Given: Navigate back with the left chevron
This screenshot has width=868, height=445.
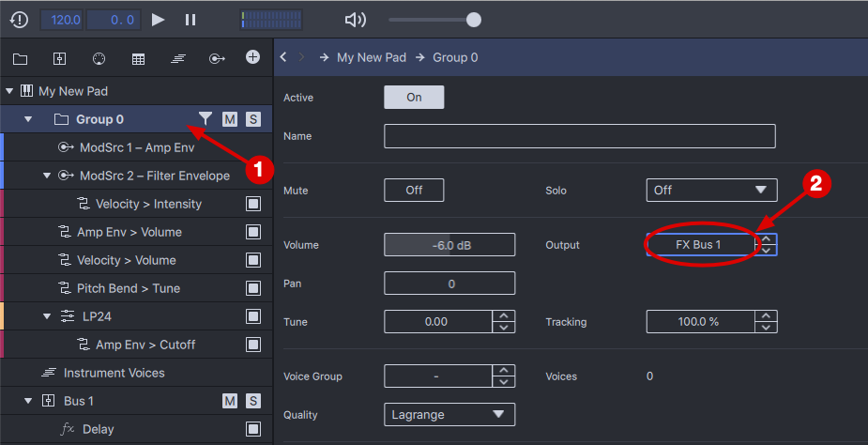Looking at the screenshot, I should point(283,57).
